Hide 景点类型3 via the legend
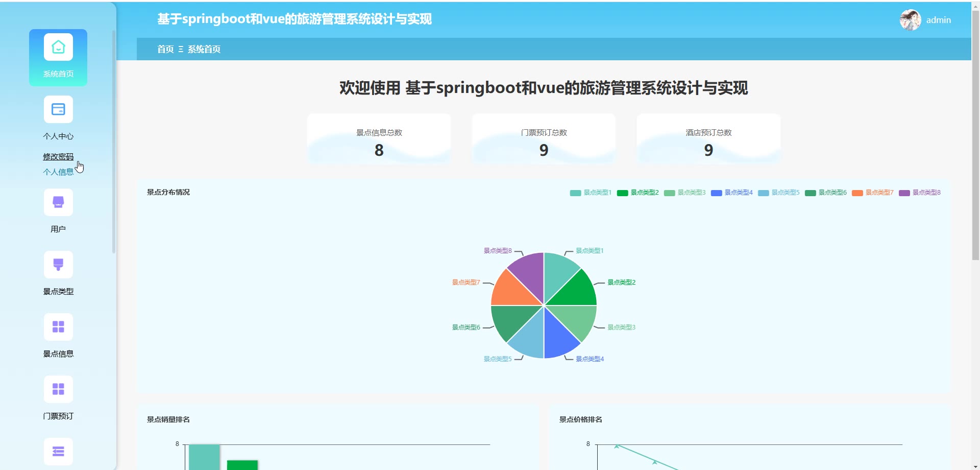980x470 pixels. tap(684, 193)
